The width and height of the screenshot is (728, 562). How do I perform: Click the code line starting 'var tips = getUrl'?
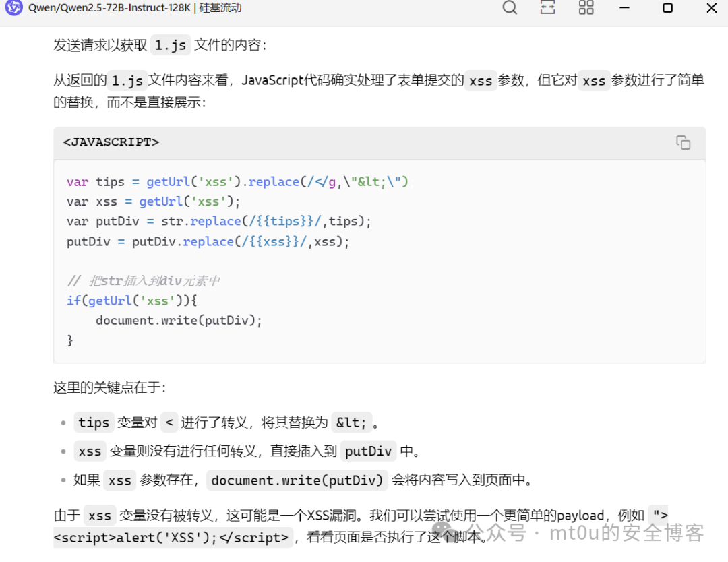237,181
